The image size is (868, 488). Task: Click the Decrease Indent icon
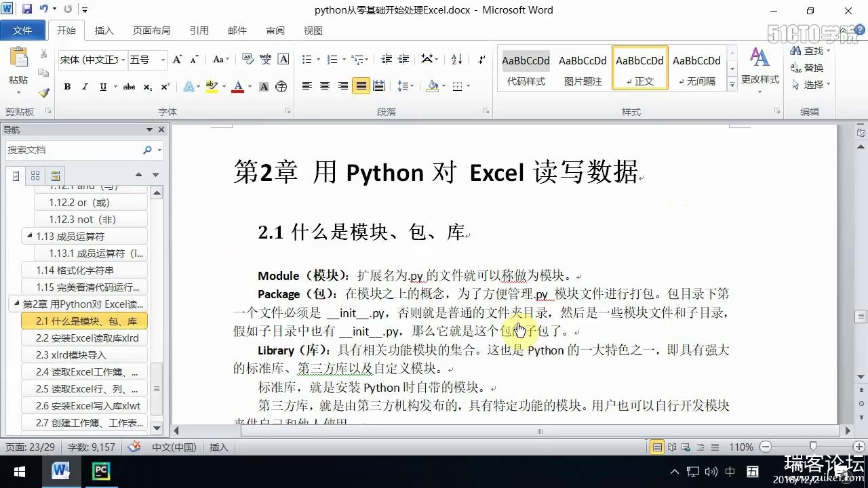387,60
